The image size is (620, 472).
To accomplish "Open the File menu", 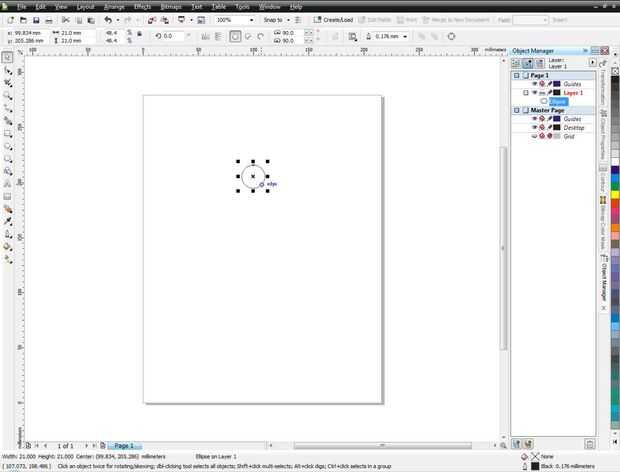I will click(21, 7).
